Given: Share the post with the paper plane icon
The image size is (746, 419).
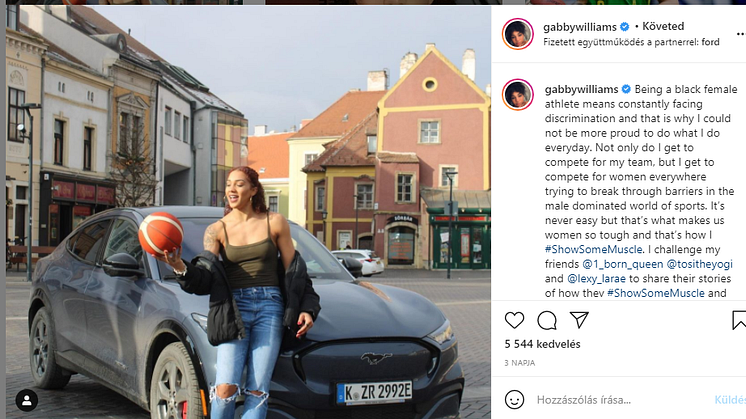Looking at the screenshot, I should (x=579, y=320).
